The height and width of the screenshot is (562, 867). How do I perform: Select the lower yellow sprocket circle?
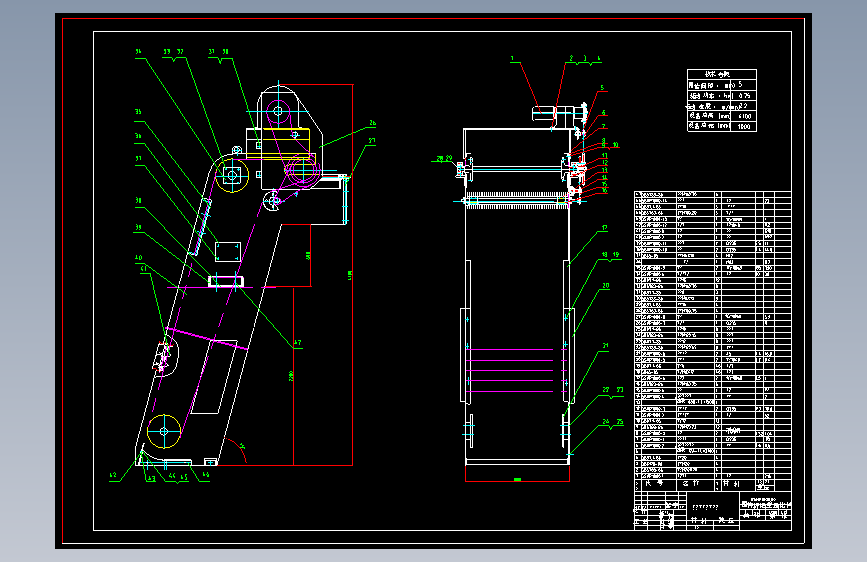click(164, 431)
